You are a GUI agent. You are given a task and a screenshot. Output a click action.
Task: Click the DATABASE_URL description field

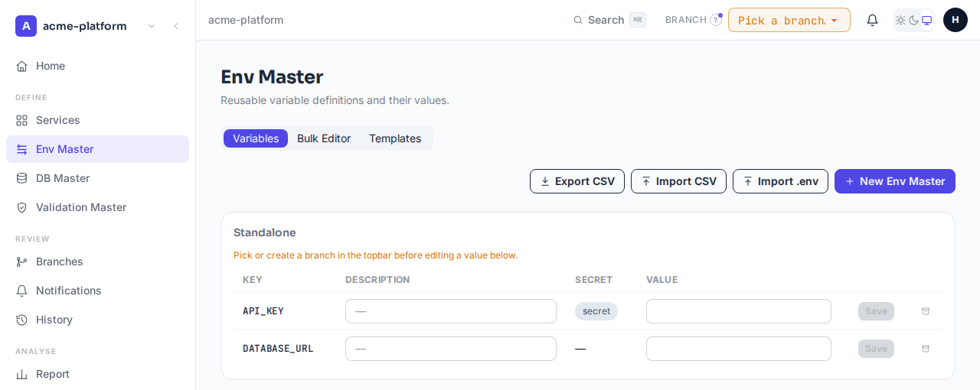click(451, 349)
